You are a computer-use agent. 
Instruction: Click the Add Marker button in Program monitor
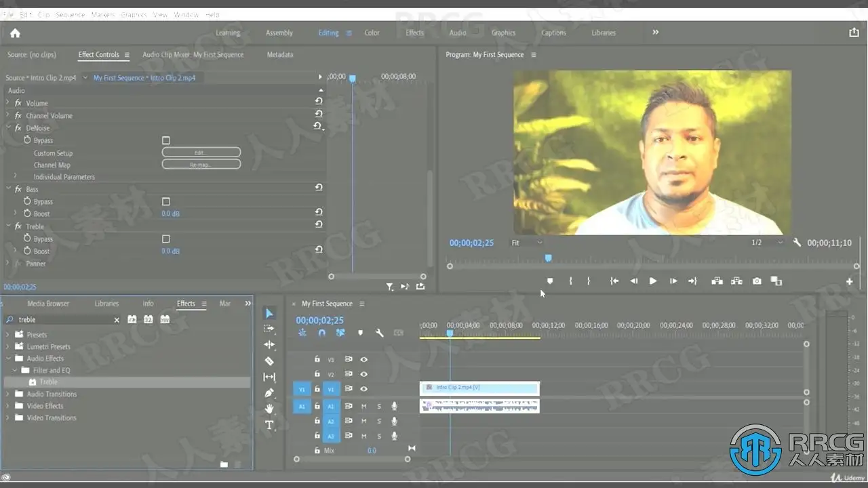click(550, 281)
